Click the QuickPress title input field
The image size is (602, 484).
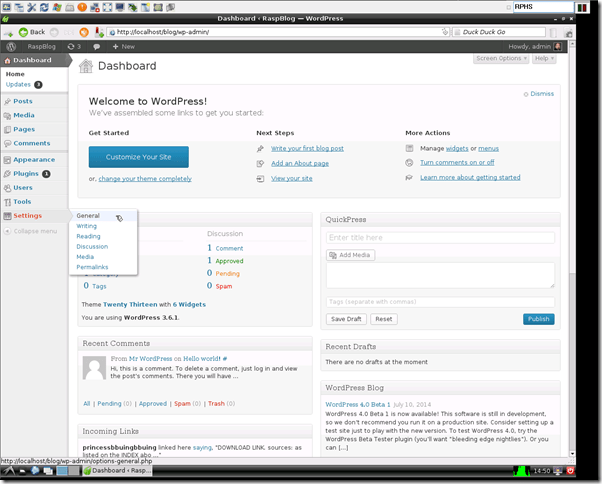[x=440, y=238]
